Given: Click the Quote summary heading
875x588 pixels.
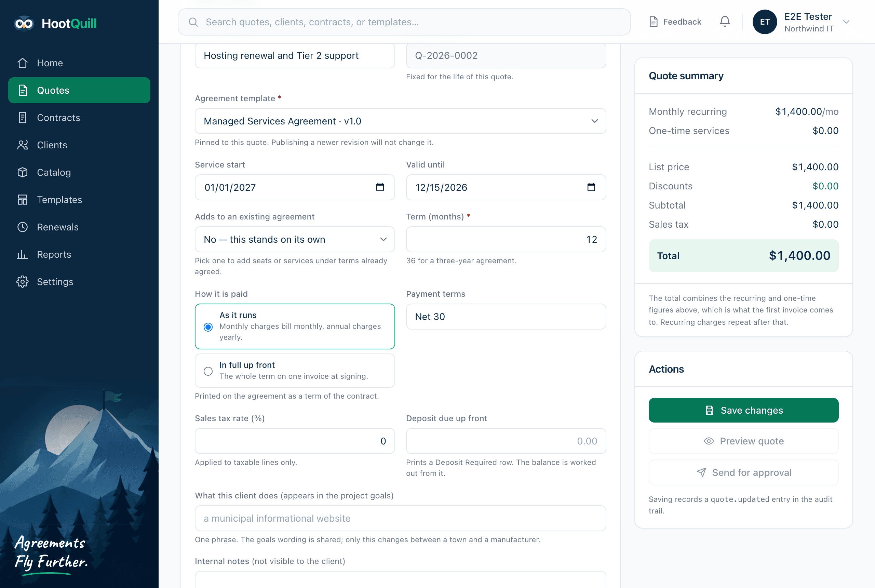Looking at the screenshot, I should [x=686, y=76].
